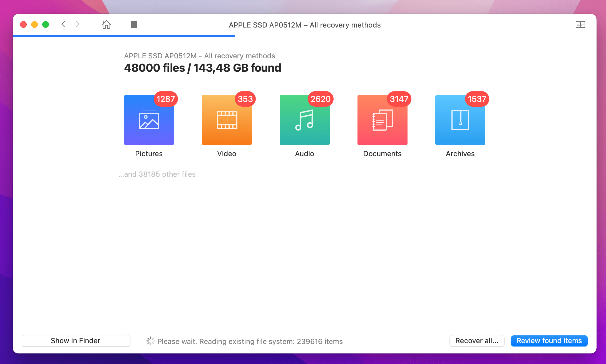Image resolution: width=606 pixels, height=364 pixels.
Task: Open the Archives category tile
Action: coord(460,120)
